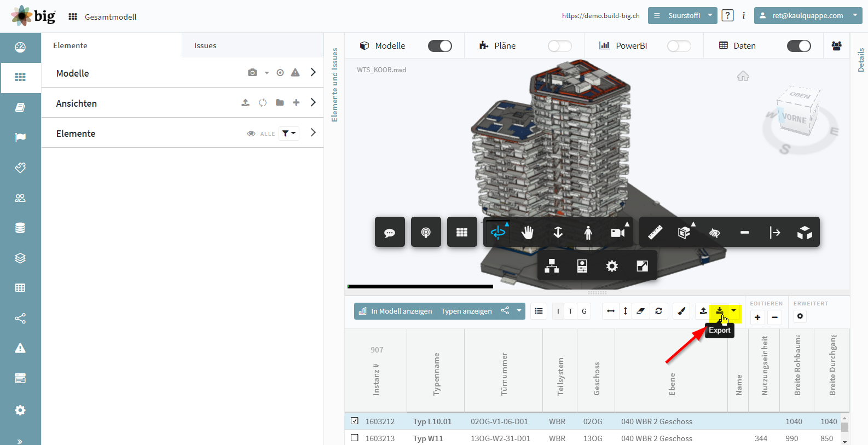
Task: Open dropdown arrow next to share icon
Action: tap(519, 311)
